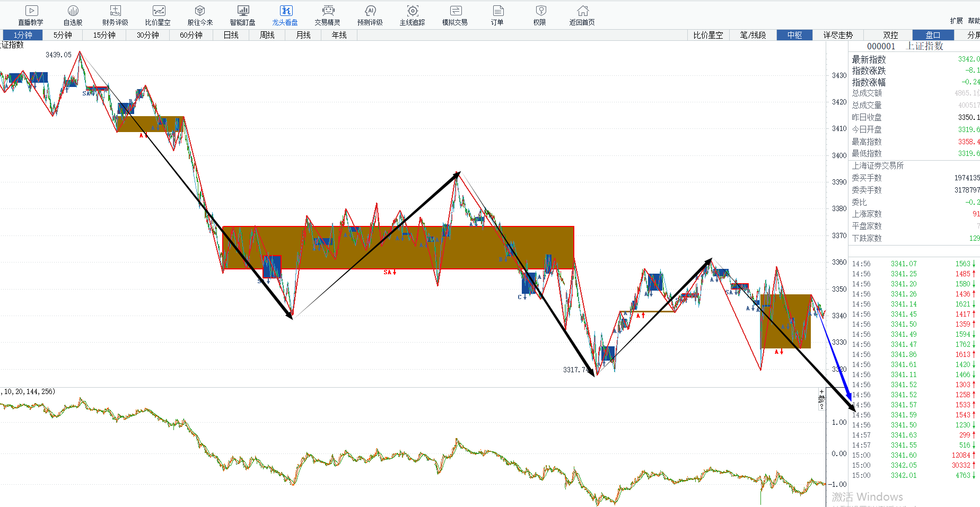Click the indicator help question mark
The height and width of the screenshot is (507, 980).
tap(821, 407)
